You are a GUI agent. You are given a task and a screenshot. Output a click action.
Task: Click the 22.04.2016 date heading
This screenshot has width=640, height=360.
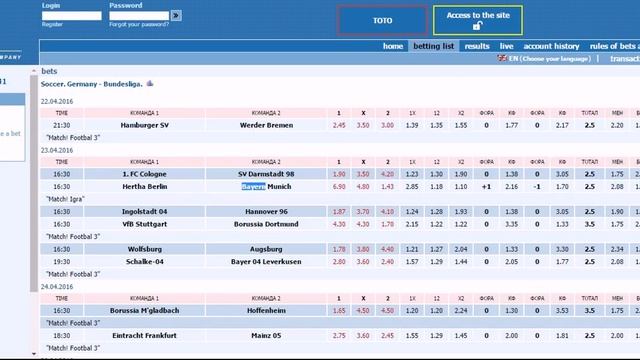click(x=57, y=101)
